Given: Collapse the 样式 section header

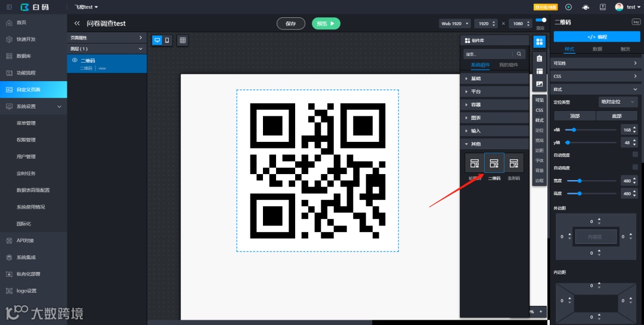Looking at the screenshot, I should pyautogui.click(x=595, y=89).
